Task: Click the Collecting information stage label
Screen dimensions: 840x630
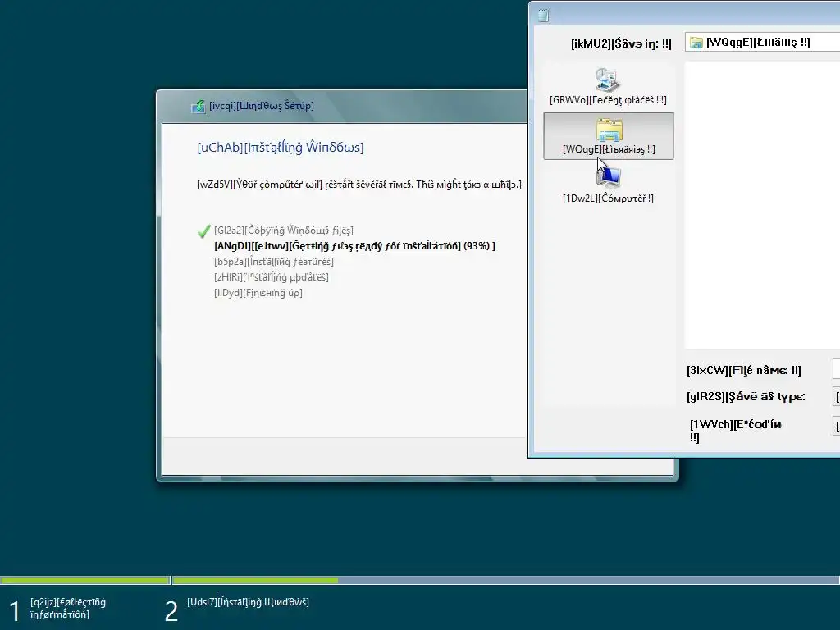Action: pos(68,609)
